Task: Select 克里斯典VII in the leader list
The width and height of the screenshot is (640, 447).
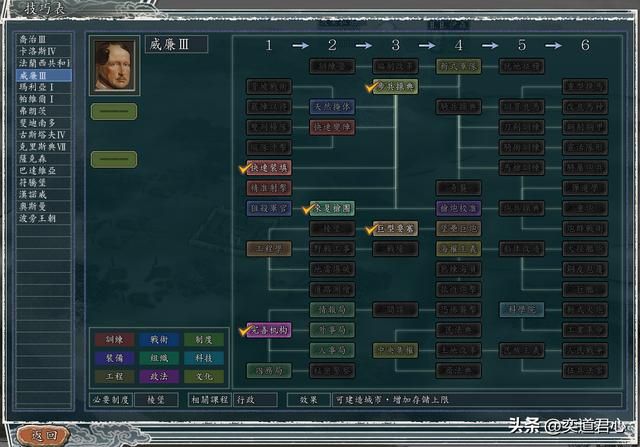Action: [44, 147]
